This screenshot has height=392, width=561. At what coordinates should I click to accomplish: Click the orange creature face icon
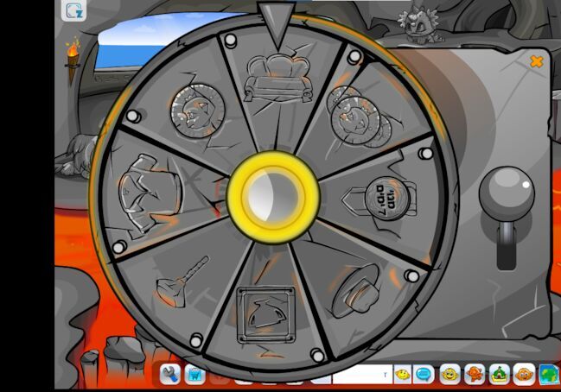[524, 374]
